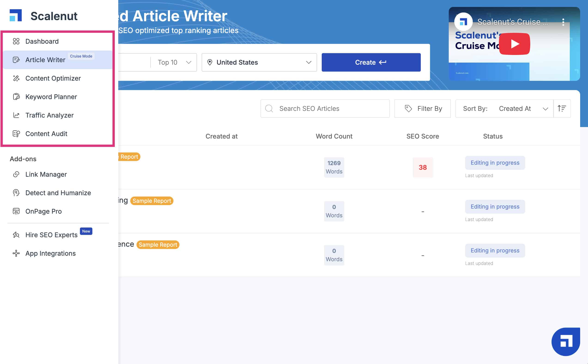Viewport: 588px width, 364px height.
Task: Open the Content Audit icon
Action: 16,133
